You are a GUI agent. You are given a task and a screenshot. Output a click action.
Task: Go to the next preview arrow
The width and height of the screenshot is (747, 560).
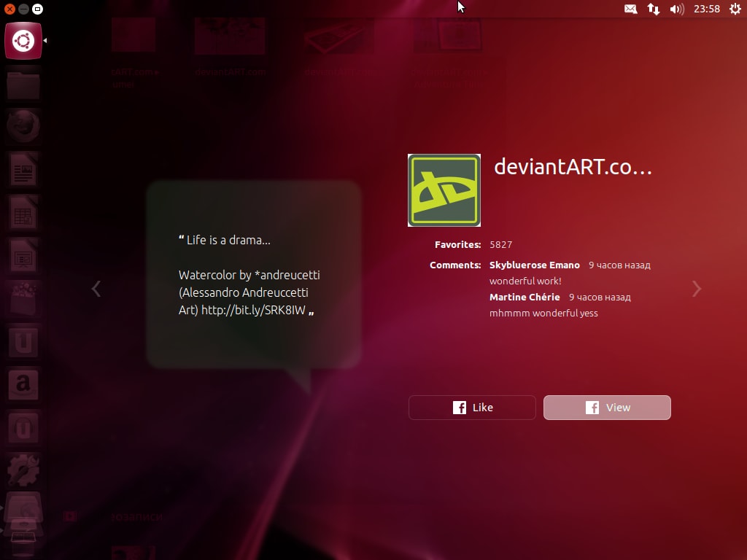click(697, 289)
